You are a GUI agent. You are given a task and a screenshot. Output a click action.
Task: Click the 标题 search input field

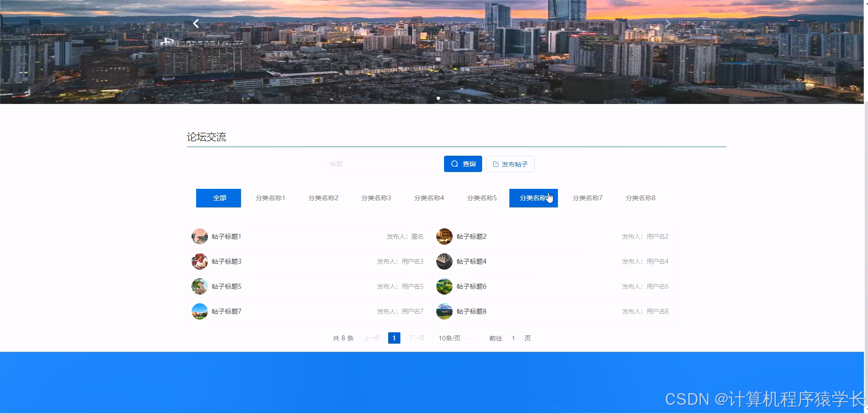384,163
